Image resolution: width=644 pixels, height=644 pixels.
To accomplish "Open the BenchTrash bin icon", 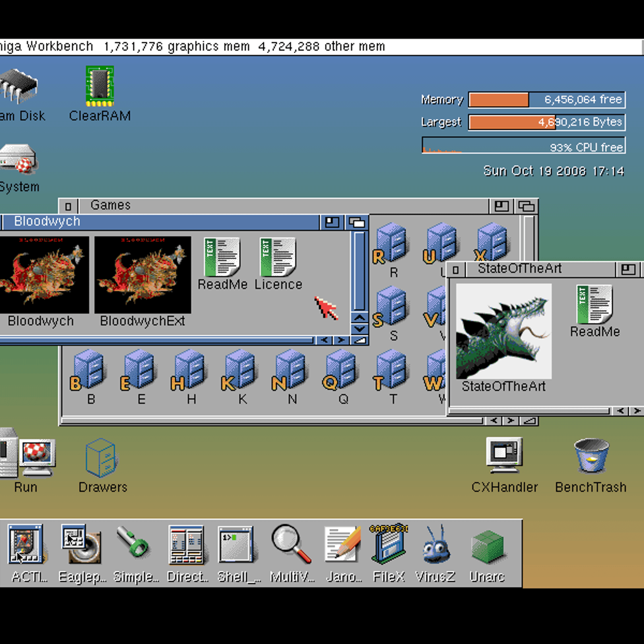I will pos(591,455).
